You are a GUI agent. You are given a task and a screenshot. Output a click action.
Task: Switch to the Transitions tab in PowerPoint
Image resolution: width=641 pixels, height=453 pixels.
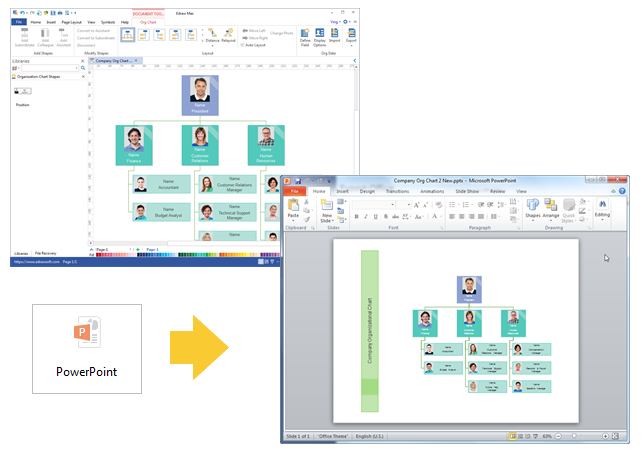[x=397, y=191]
